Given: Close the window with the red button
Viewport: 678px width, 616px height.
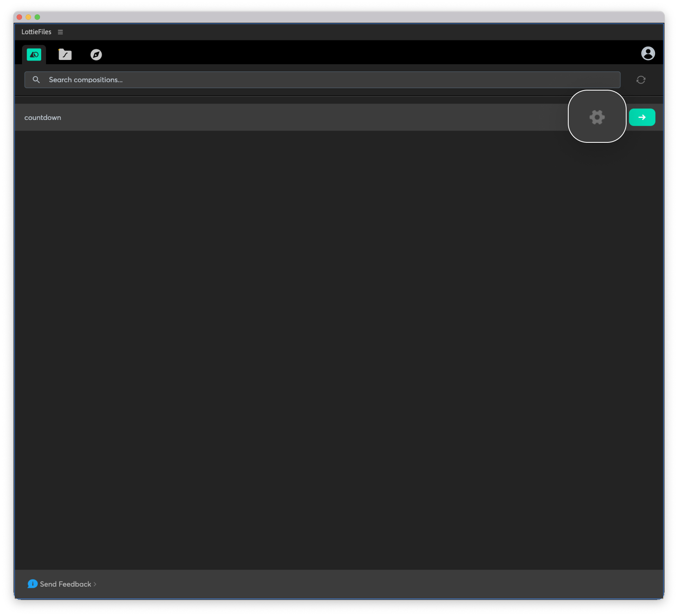Looking at the screenshot, I should (x=19, y=17).
